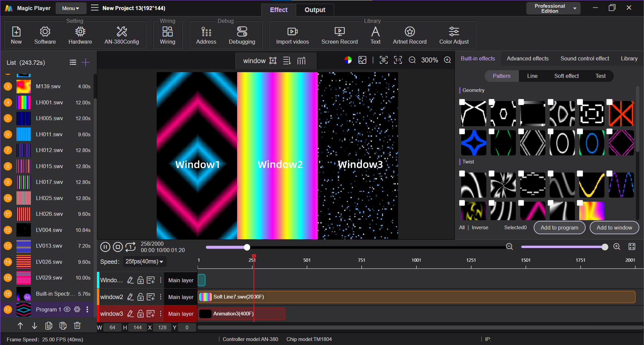The width and height of the screenshot is (644, 345).
Task: Delete the selected list item
Action: pos(77,326)
